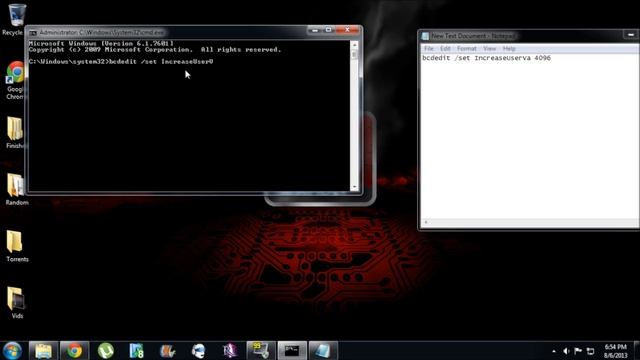Click the orange taskbar icon after the number-8 icon

[167, 351]
